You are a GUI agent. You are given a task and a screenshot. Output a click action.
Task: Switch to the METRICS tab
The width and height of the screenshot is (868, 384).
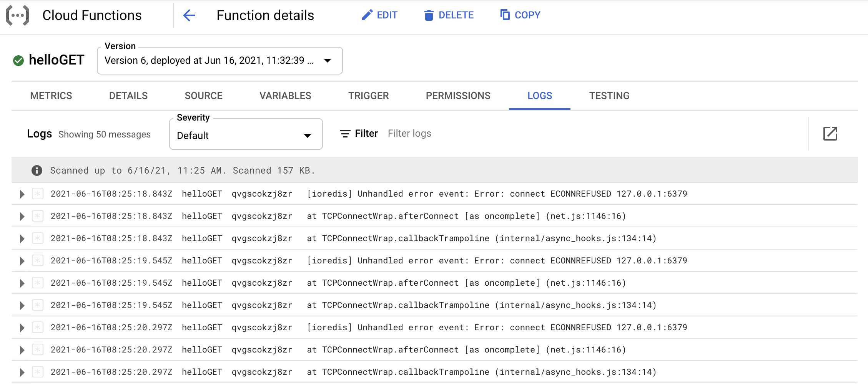(51, 96)
